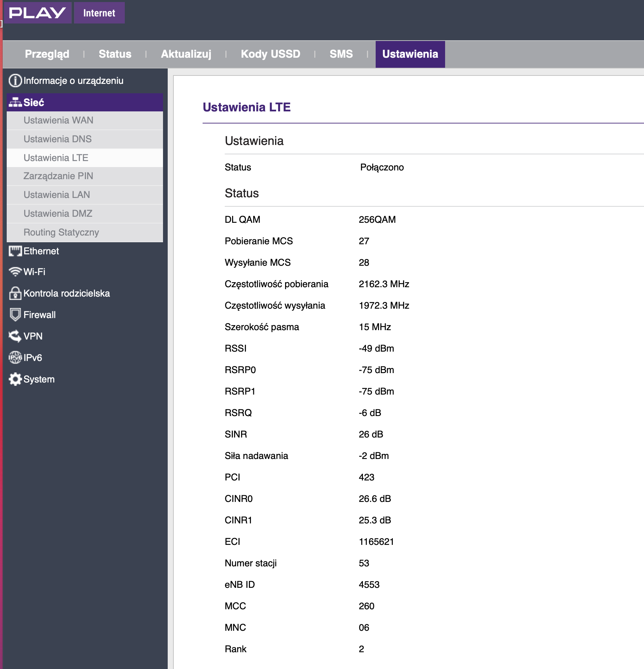This screenshot has height=669, width=644.
Task: Click the PCI value 423
Action: pyautogui.click(x=367, y=477)
